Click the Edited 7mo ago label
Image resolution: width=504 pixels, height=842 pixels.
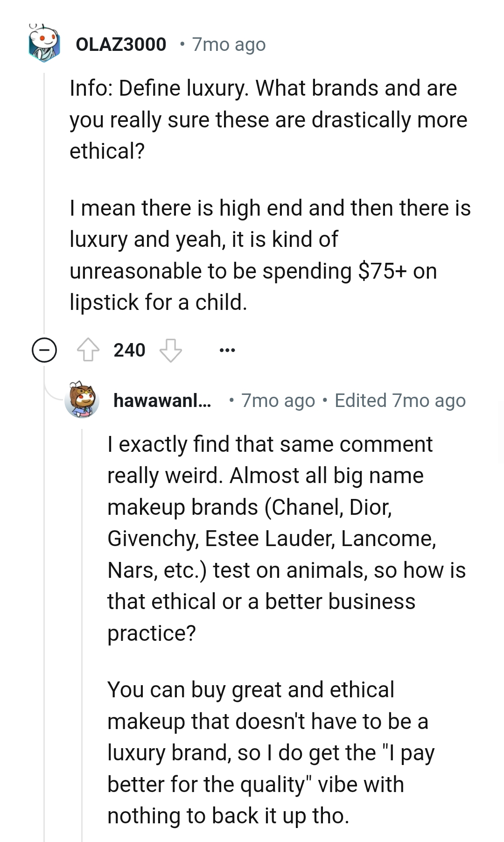pyautogui.click(x=400, y=400)
